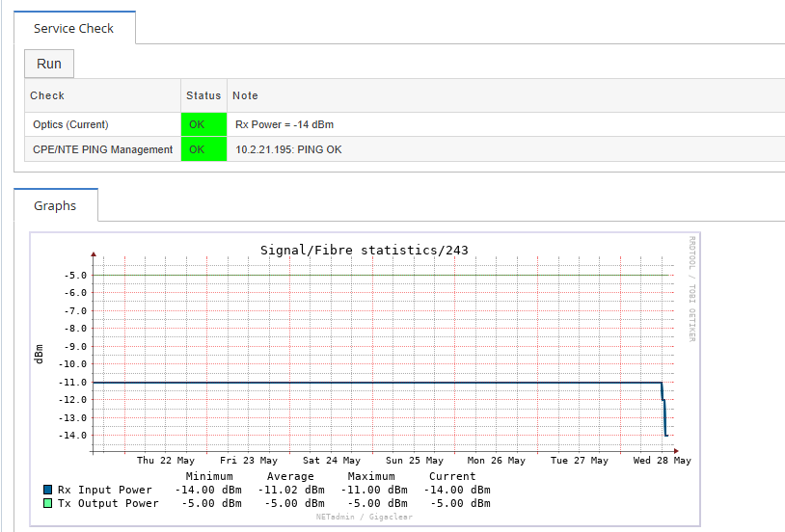Click the Status column header

(203, 95)
